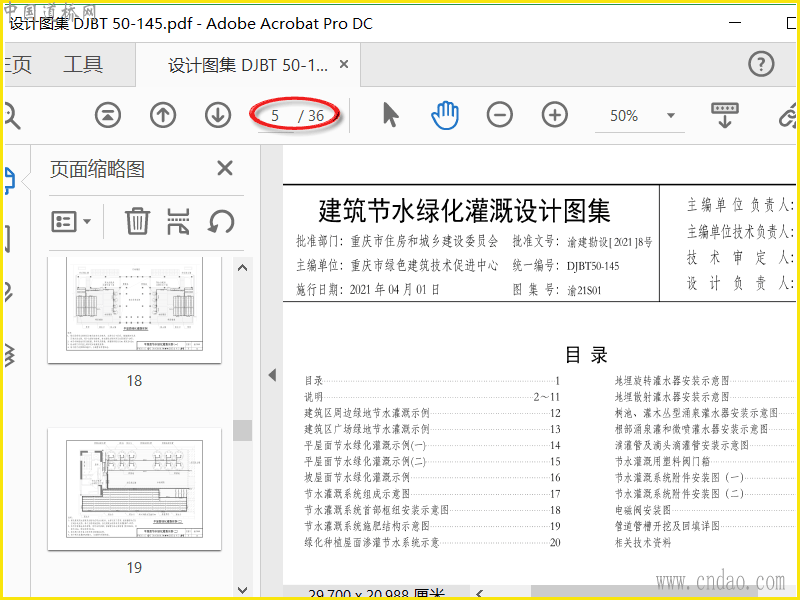Click 平屋面节水绿化灌溉示例(二) contents line
Viewport: 800px width, 600px height.
432,462
